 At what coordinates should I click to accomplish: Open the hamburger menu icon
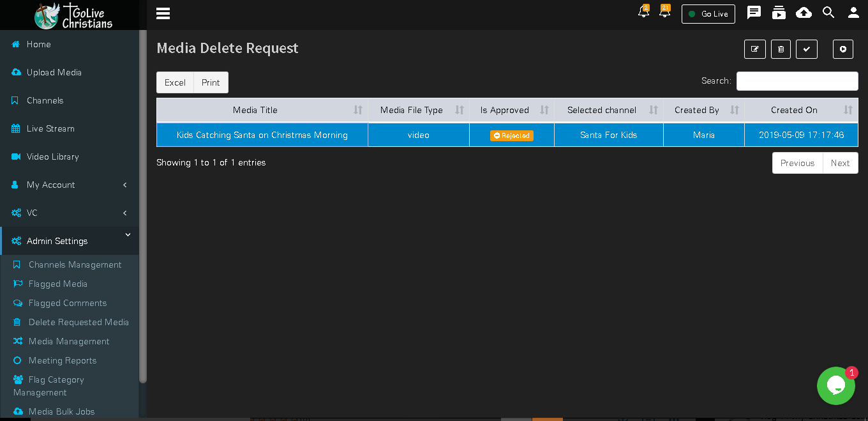pos(163,13)
